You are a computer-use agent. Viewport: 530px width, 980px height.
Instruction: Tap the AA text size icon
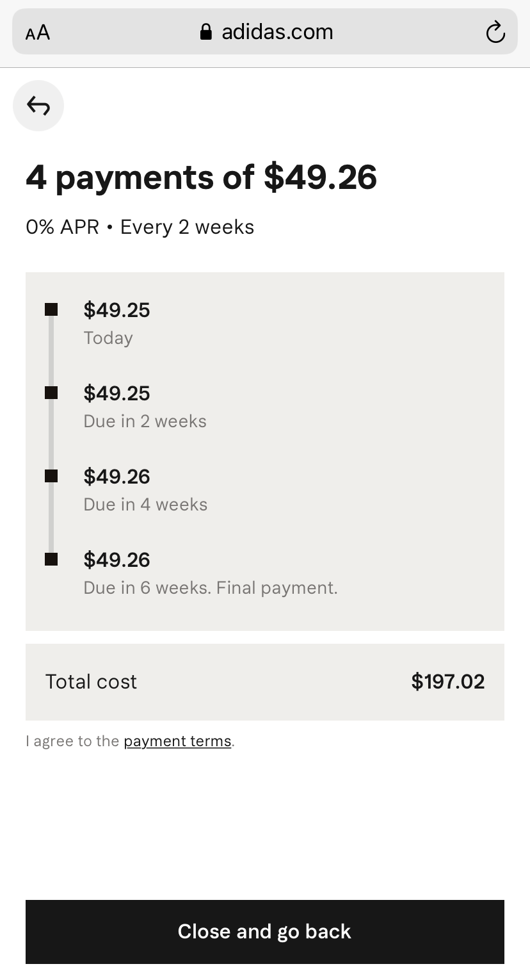coord(38,33)
